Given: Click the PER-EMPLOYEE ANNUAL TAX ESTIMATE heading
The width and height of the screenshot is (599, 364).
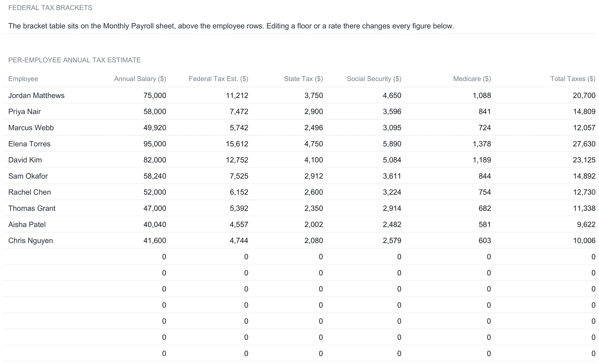Looking at the screenshot, I should click(x=75, y=60).
